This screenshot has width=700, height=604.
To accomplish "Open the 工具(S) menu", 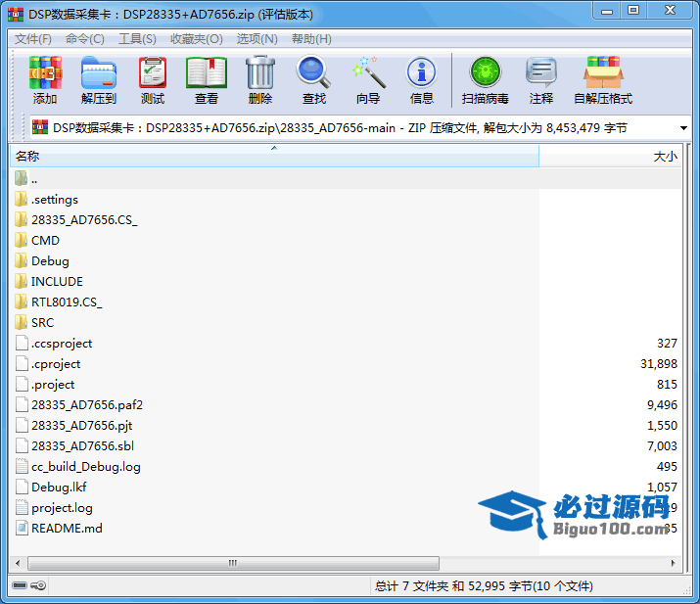I will click(137, 39).
